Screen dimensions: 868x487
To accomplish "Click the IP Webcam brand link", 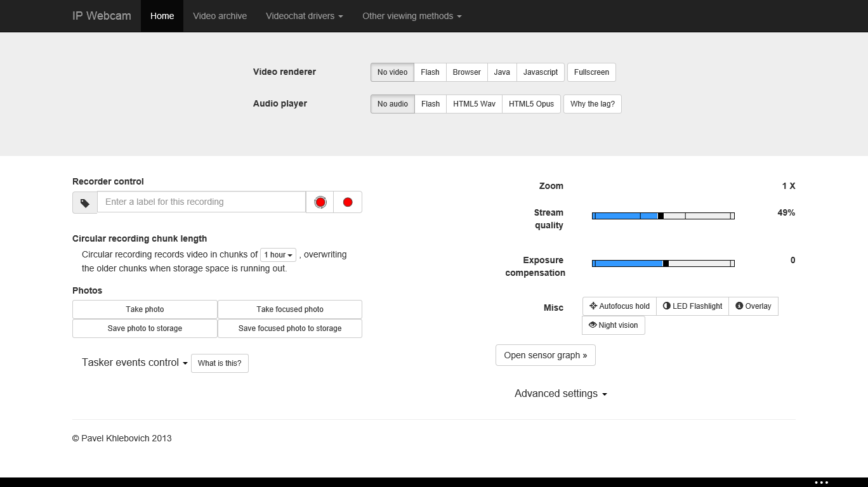I will pos(102,16).
